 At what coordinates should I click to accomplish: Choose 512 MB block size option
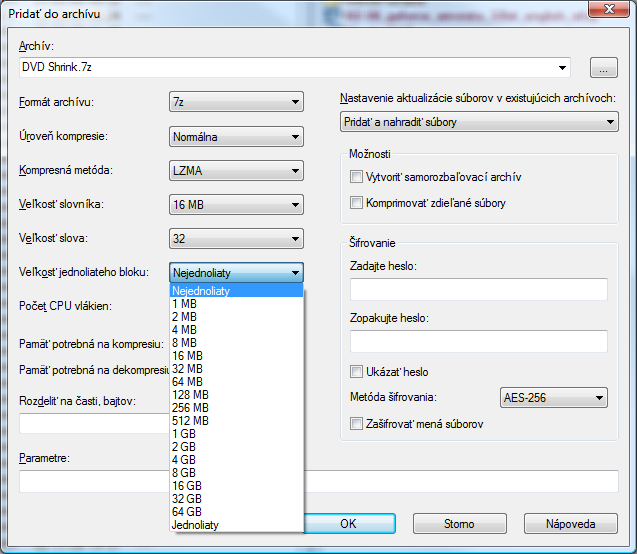click(x=236, y=421)
